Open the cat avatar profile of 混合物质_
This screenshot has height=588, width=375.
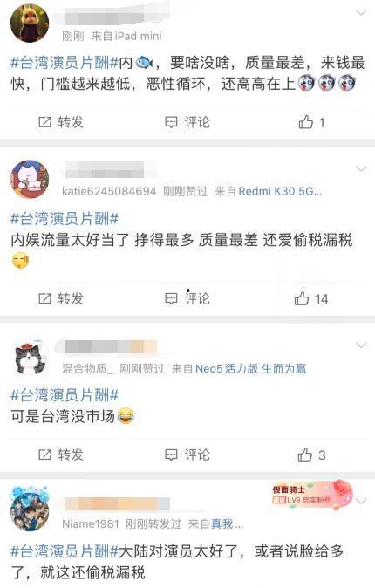pyautogui.click(x=31, y=356)
